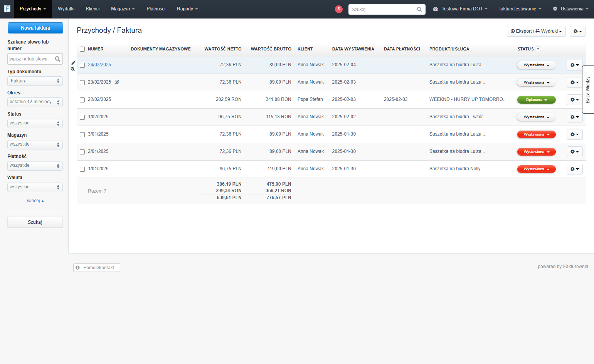Open gear actions for invoice 24/02/2025
Screen dimensions: 594x364
(x=575, y=65)
